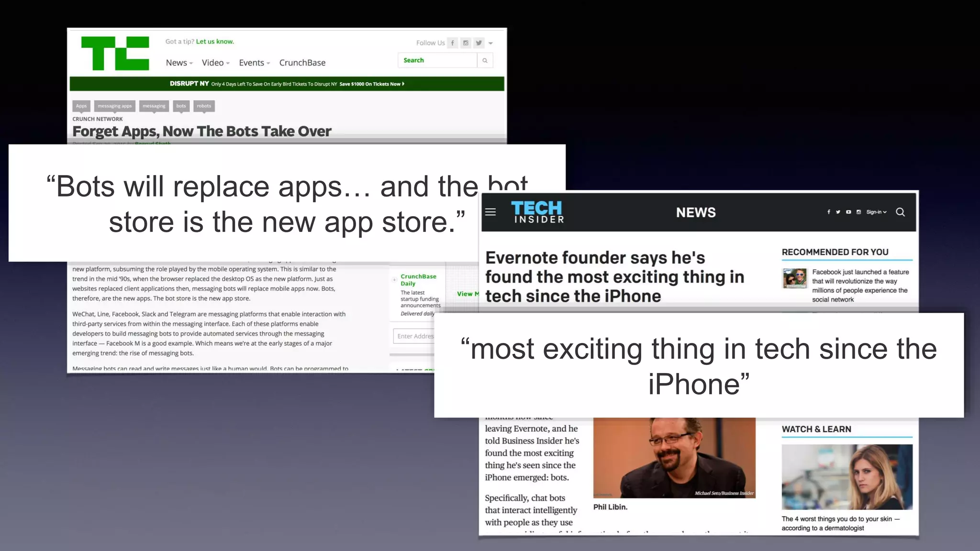Open the Events dropdown on TechCrunch
The width and height of the screenshot is (980, 551).
254,63
